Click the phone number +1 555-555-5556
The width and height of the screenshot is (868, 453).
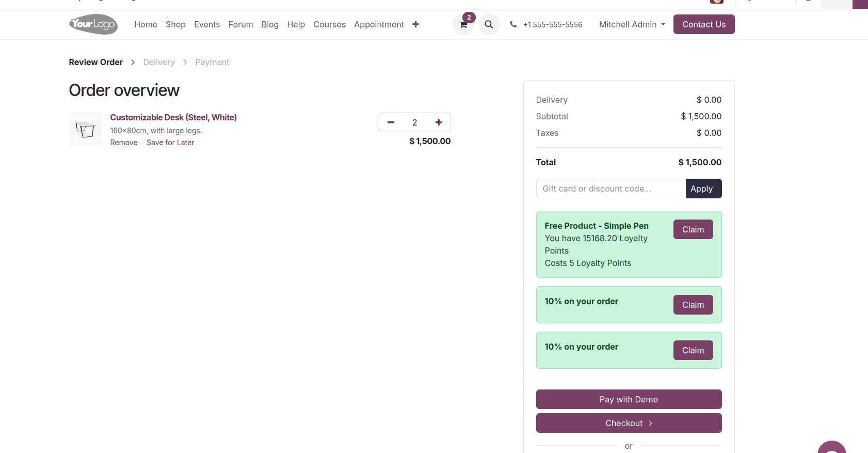tap(553, 24)
